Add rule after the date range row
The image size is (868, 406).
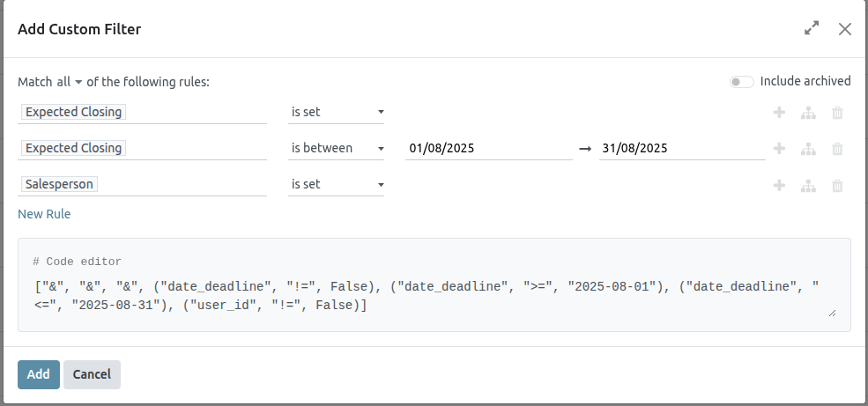tap(779, 149)
